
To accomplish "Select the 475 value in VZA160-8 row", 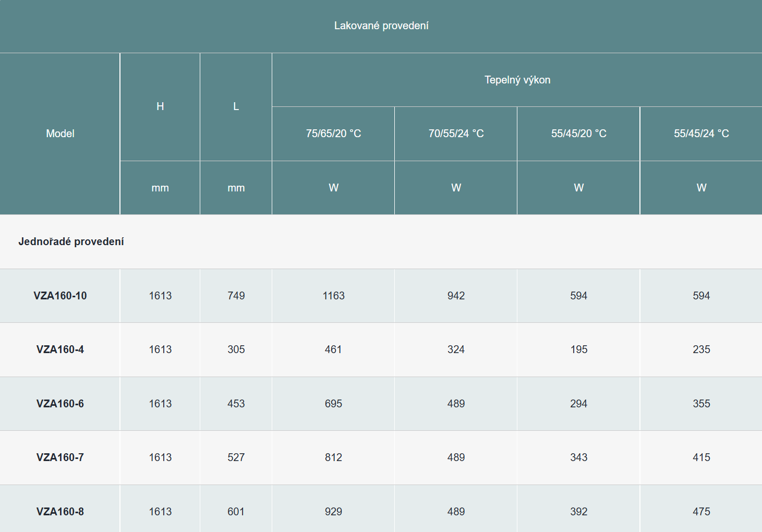I will pyautogui.click(x=701, y=512).
